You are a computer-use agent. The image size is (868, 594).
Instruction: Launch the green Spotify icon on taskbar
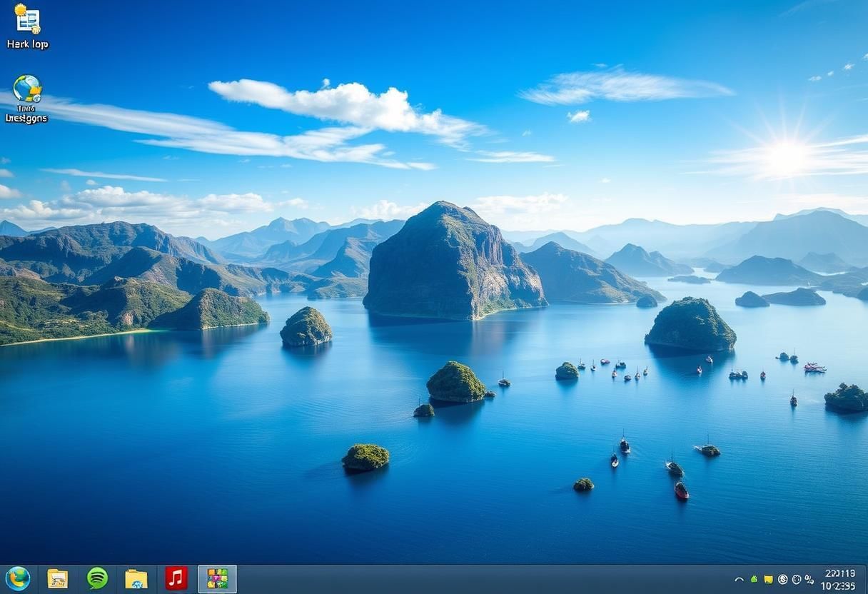97,578
